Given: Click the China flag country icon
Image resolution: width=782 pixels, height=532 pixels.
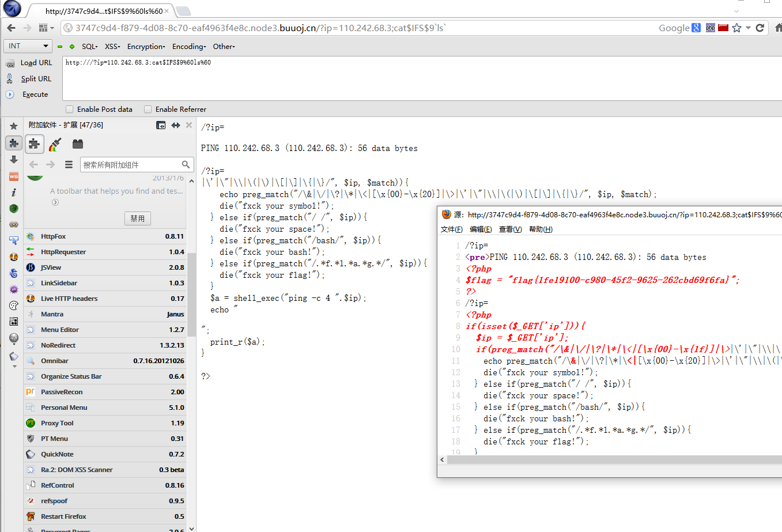Looking at the screenshot, I should [723, 28].
